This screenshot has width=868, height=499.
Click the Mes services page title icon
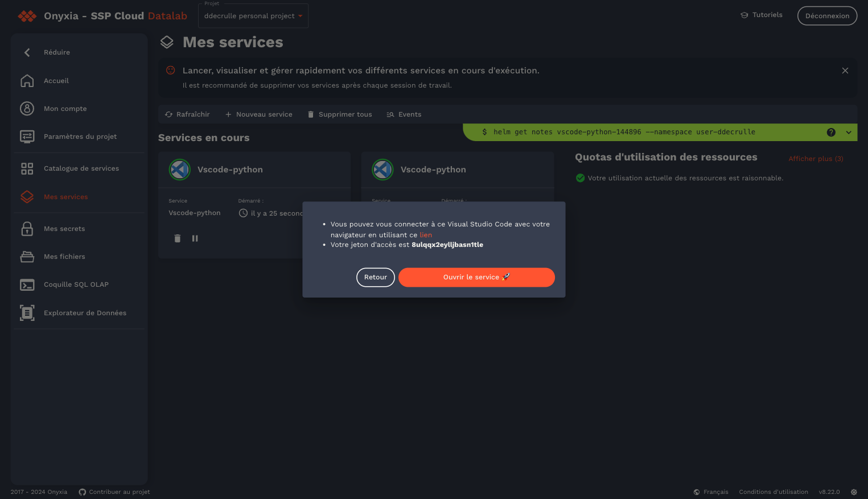[167, 42]
